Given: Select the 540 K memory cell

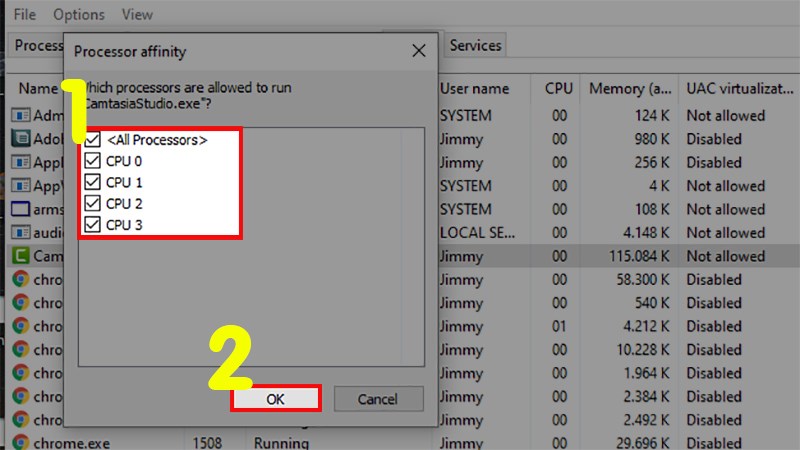Looking at the screenshot, I should pyautogui.click(x=652, y=303).
